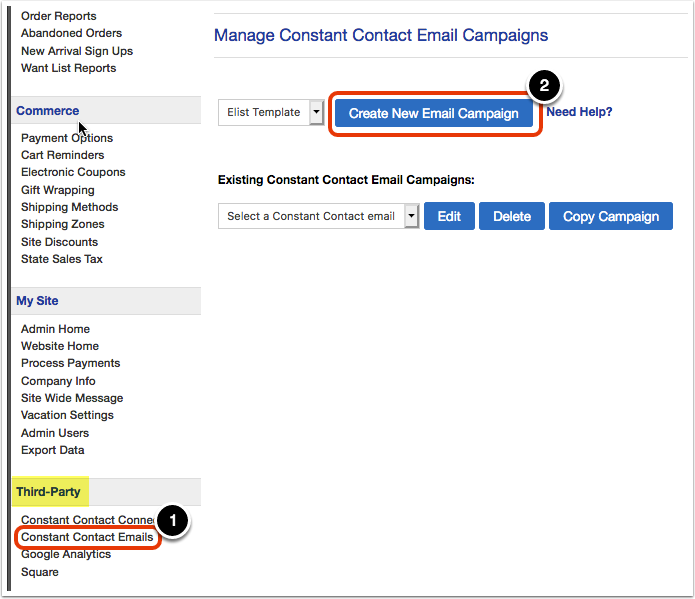Image resolution: width=695 pixels, height=599 pixels.
Task: Open Payment Options
Action: coord(67,138)
